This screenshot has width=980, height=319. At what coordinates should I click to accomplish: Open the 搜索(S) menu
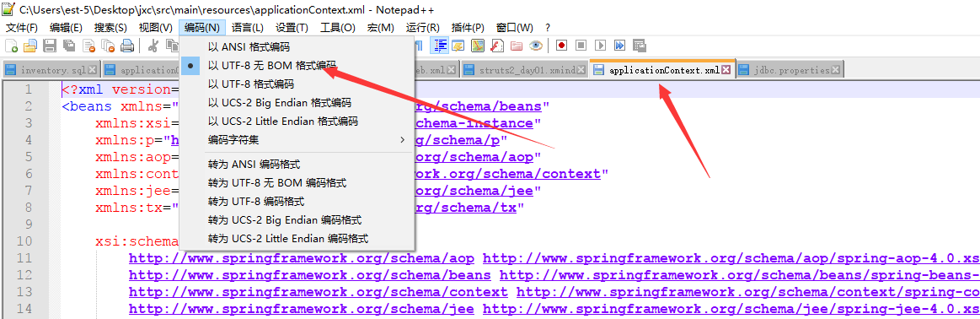coord(110,28)
